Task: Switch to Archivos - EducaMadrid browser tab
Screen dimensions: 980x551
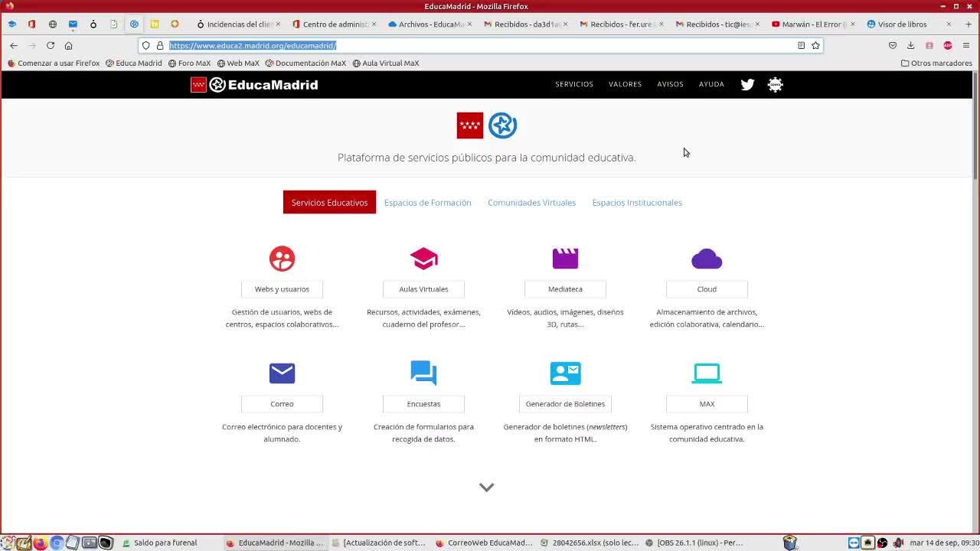Action: tap(430, 24)
